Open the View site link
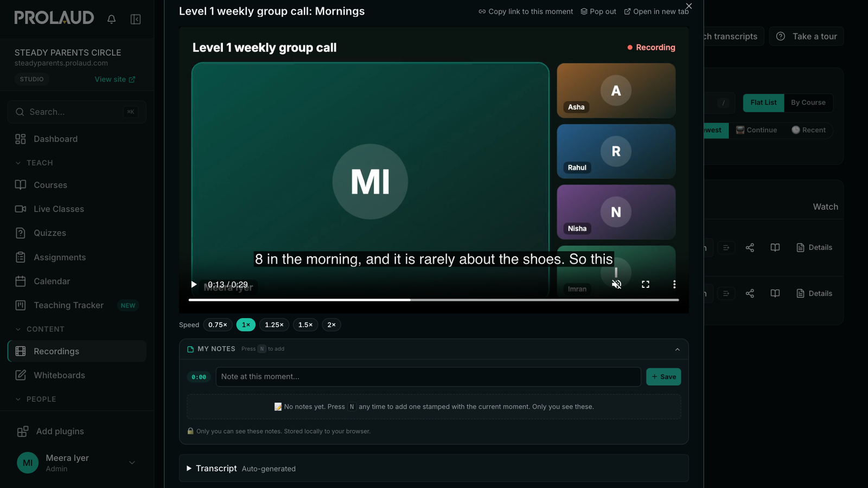Screen dimensions: 868x488 pos(114,79)
